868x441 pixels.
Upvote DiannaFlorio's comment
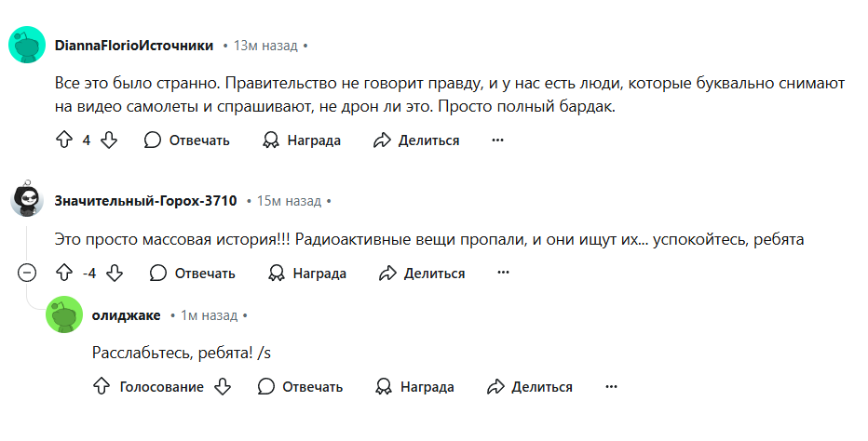tap(64, 140)
